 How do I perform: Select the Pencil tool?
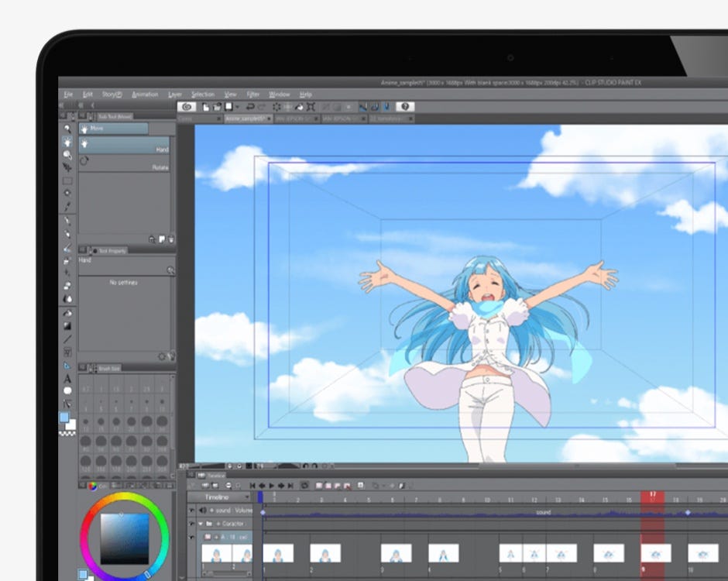coord(67,234)
